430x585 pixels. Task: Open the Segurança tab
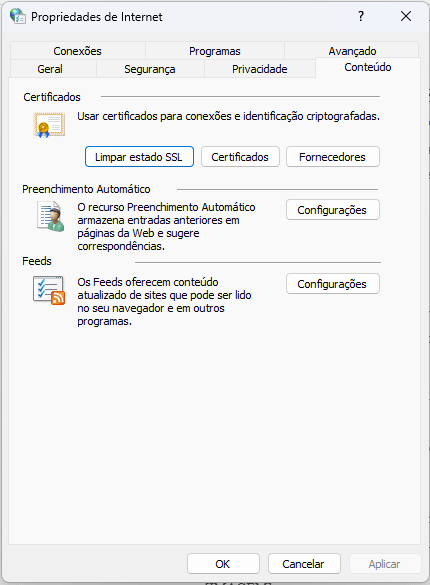pos(150,69)
